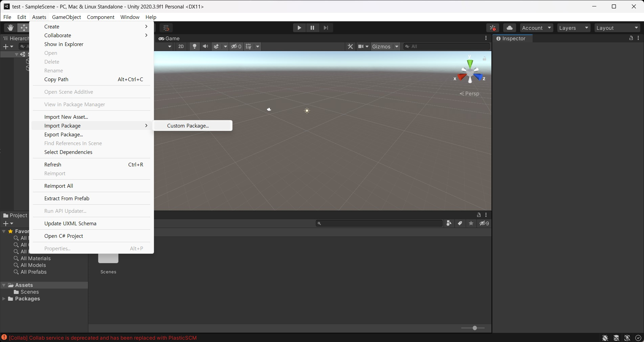Choose Reimport All menu item
This screenshot has width=644, height=342.
[x=91, y=186]
